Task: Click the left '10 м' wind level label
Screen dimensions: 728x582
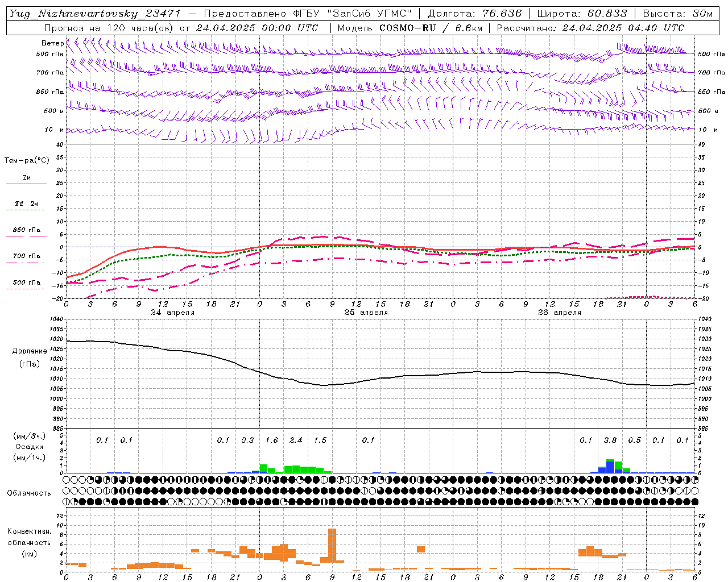Action: pos(55,130)
